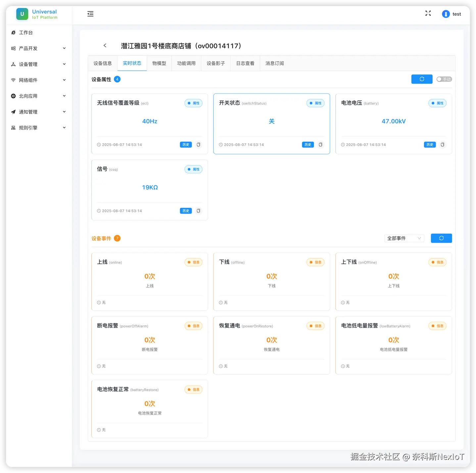476x473 pixels.
Task: Enter fullscreen via the expand icon
Action: click(428, 13)
